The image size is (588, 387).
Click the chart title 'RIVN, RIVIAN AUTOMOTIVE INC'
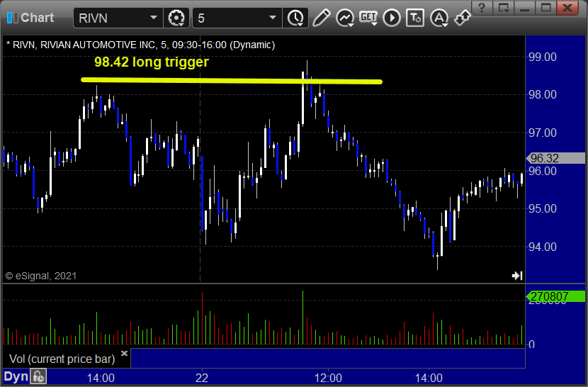[x=84, y=45]
